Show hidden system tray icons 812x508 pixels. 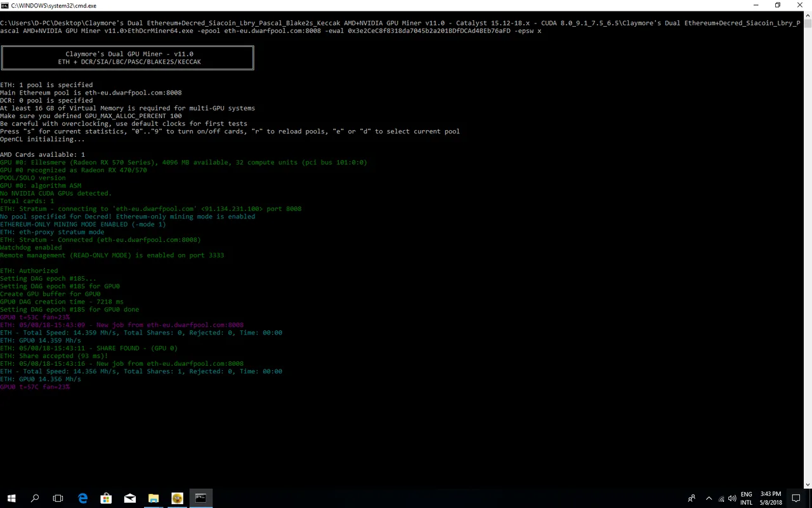[709, 498]
